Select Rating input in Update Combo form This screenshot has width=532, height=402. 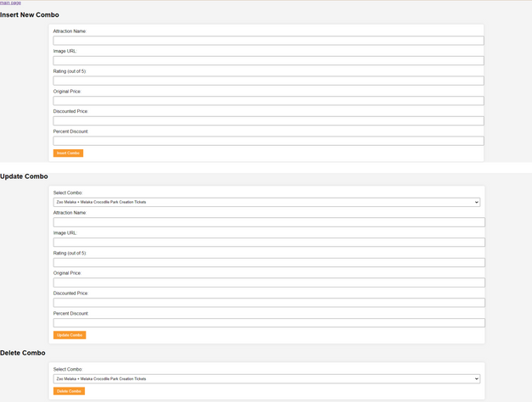(x=268, y=263)
